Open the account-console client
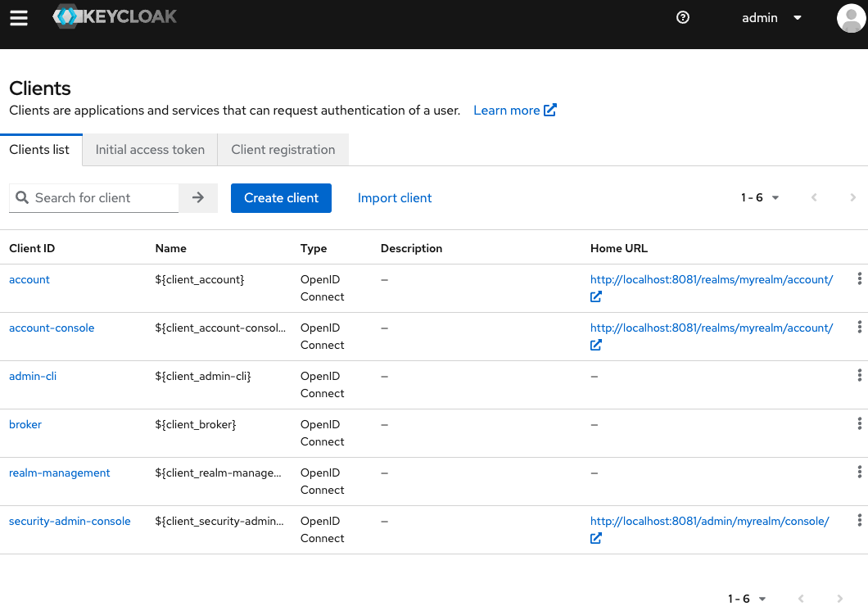The height and width of the screenshot is (615, 868). pyautogui.click(x=52, y=328)
